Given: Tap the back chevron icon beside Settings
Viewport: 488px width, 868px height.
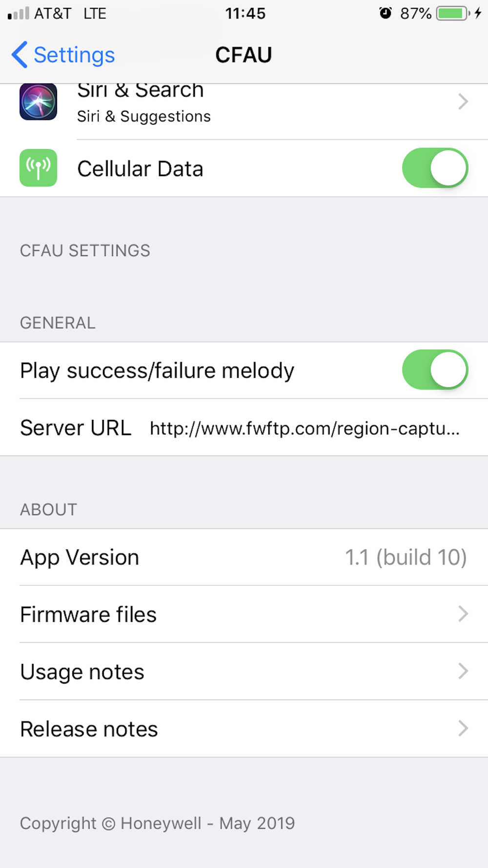Looking at the screenshot, I should (19, 55).
